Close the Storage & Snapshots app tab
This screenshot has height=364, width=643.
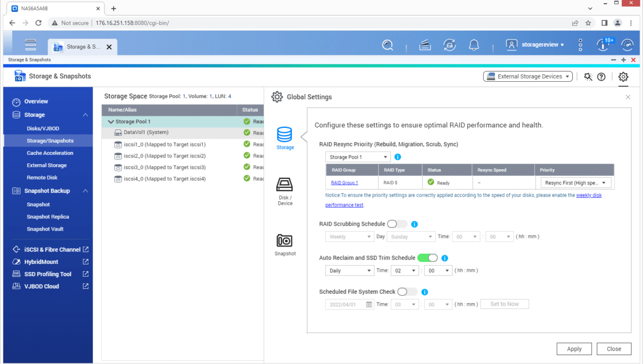pyautogui.click(x=109, y=47)
